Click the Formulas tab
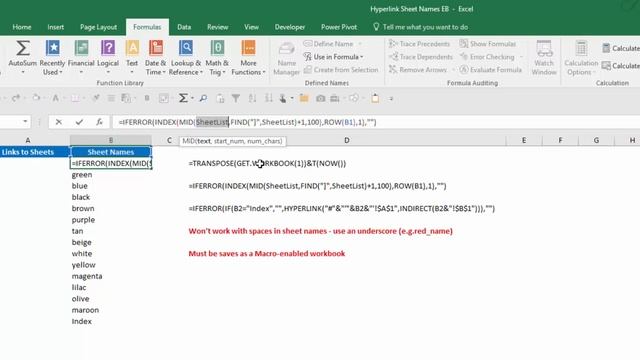Screen dimensions: 640x360 tap(147, 27)
